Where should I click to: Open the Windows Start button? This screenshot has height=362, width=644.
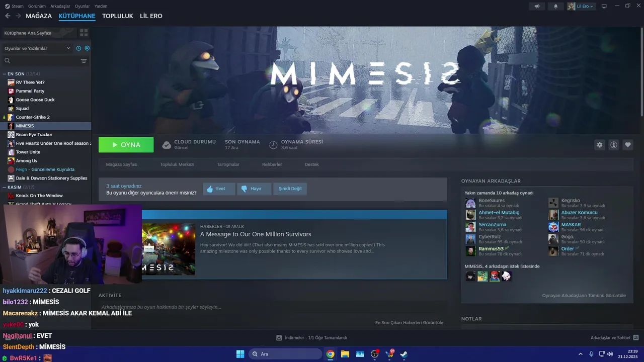pos(240,354)
